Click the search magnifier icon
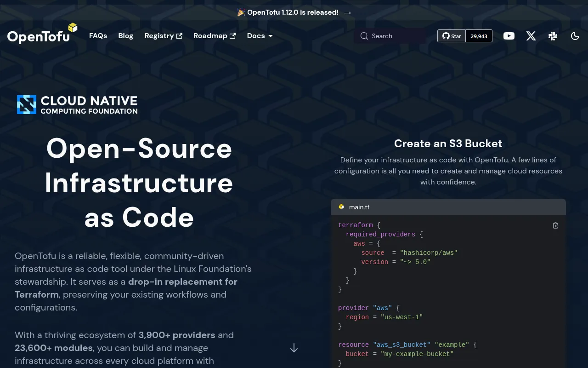This screenshot has height=368, width=588. coord(364,36)
